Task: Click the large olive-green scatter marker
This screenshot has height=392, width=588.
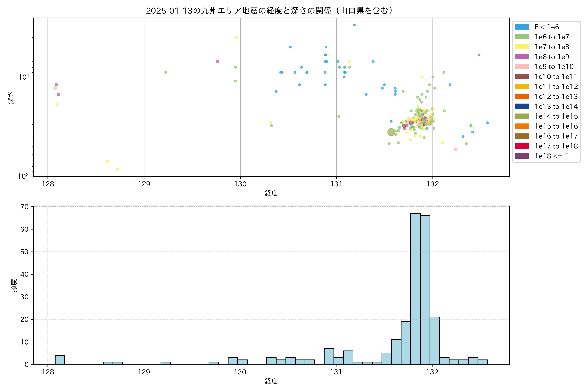Action: (x=391, y=132)
